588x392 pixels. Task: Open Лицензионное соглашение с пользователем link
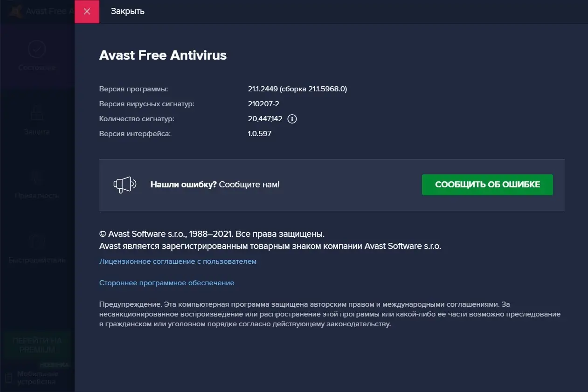click(x=178, y=261)
